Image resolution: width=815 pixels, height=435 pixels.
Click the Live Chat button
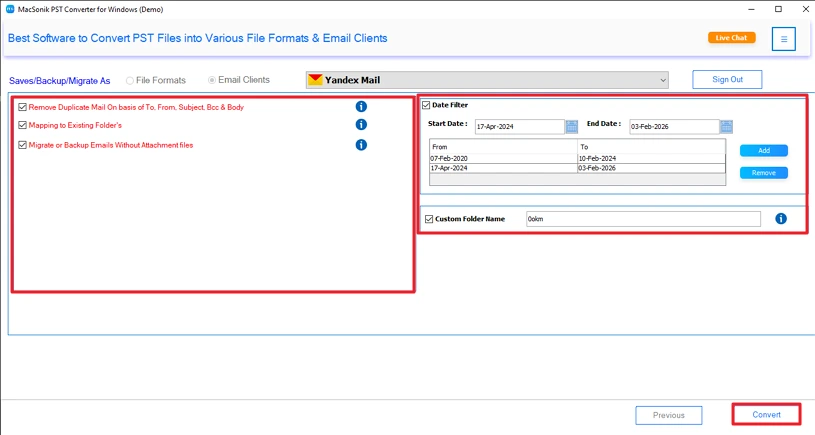[x=731, y=37]
